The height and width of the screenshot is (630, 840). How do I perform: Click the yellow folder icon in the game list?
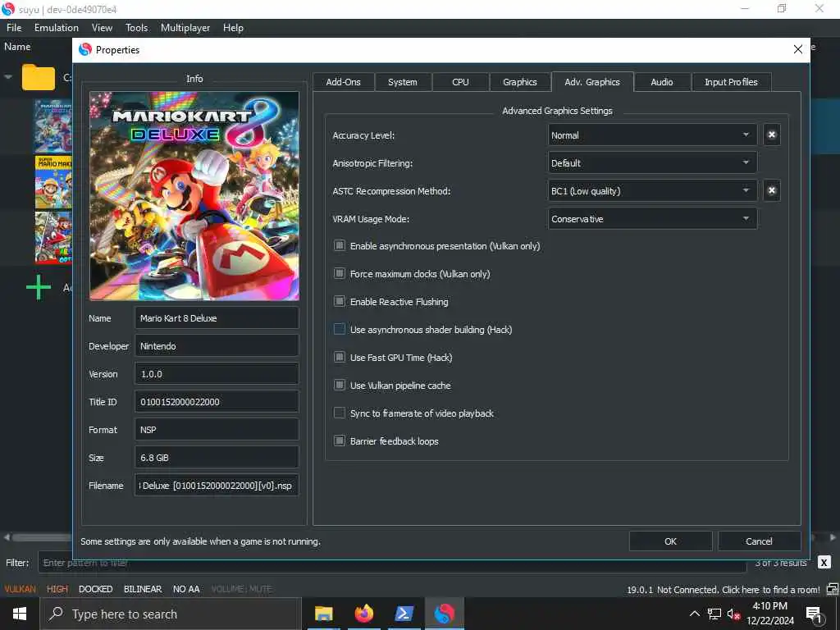38,77
